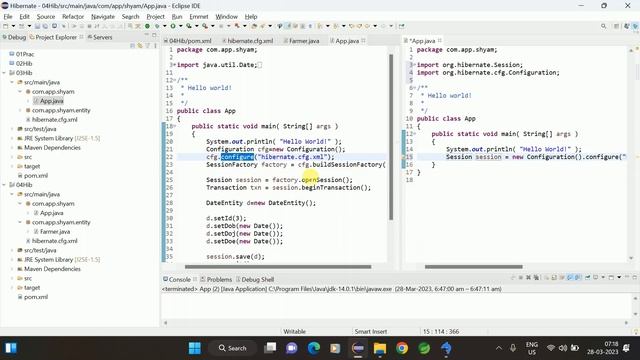Expand Maven Dependencies under 03Hib
The height and width of the screenshot is (360, 640).
12,147
